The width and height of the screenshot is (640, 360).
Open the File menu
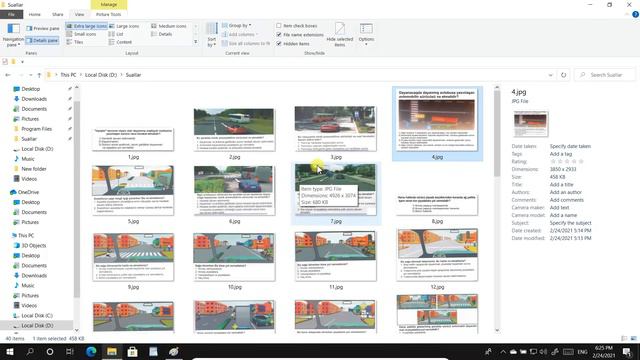tap(11, 14)
